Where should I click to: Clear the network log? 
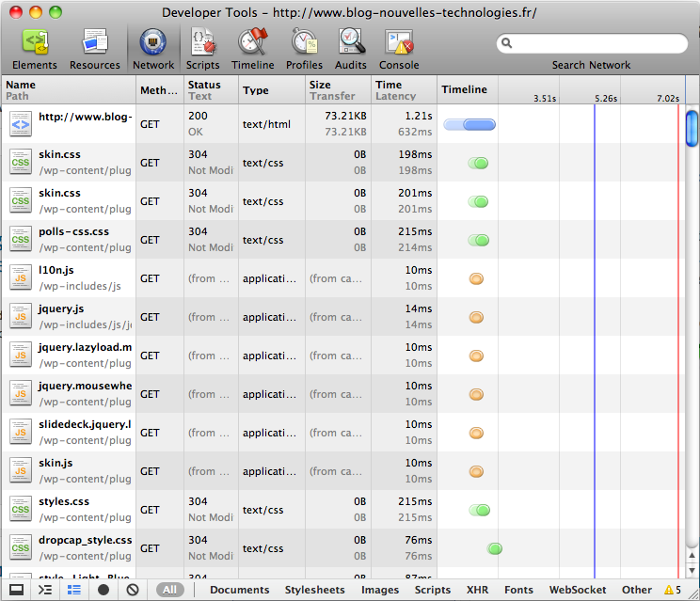133,590
